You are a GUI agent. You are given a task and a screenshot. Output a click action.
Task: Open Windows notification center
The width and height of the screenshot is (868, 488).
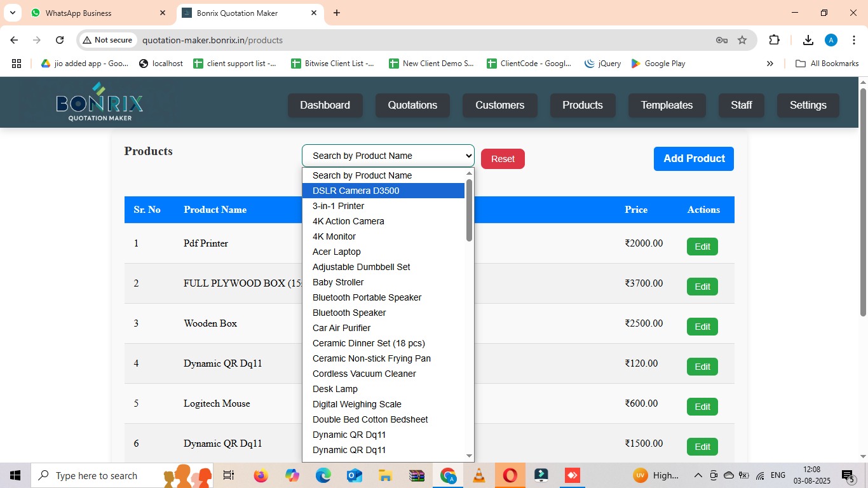click(x=848, y=475)
